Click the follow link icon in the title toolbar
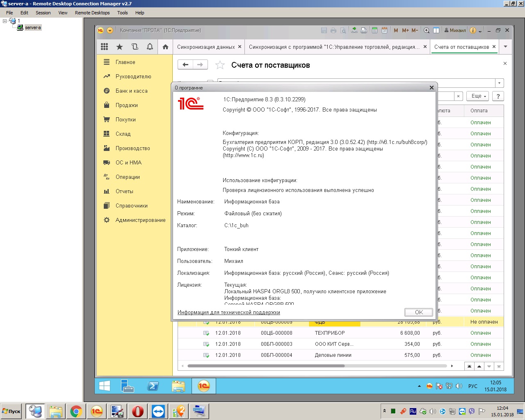The width and height of the screenshot is (525, 420). click(364, 30)
